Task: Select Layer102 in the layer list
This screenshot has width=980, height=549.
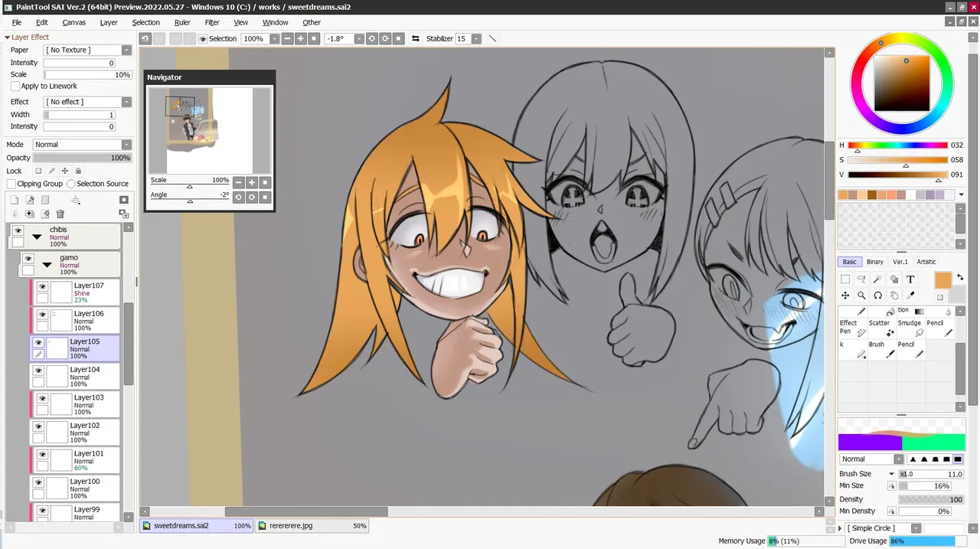Action: (75, 433)
